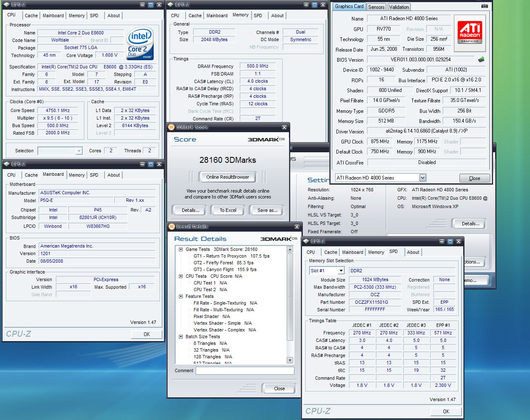Image resolution: width=530 pixels, height=420 pixels.
Task: Click the Save as... button
Action: (x=267, y=210)
